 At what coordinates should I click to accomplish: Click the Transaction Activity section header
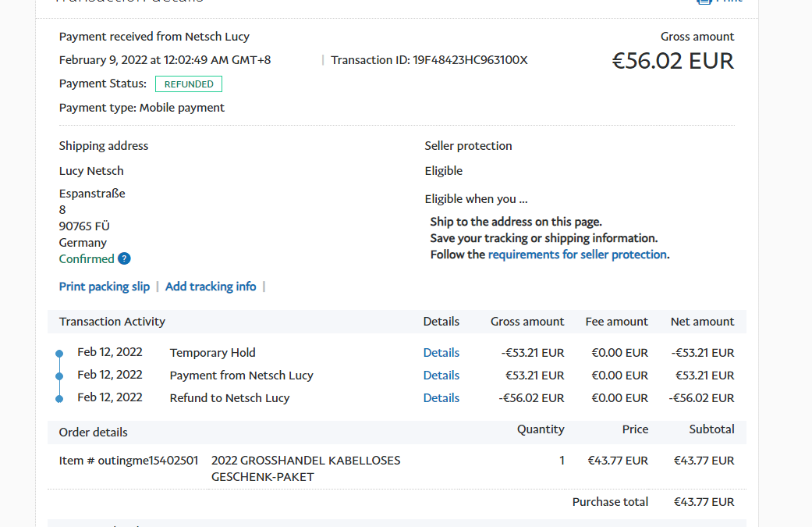(x=112, y=322)
